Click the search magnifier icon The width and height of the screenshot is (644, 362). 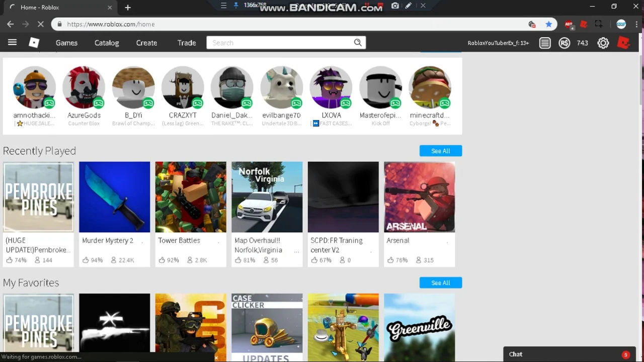click(x=358, y=43)
